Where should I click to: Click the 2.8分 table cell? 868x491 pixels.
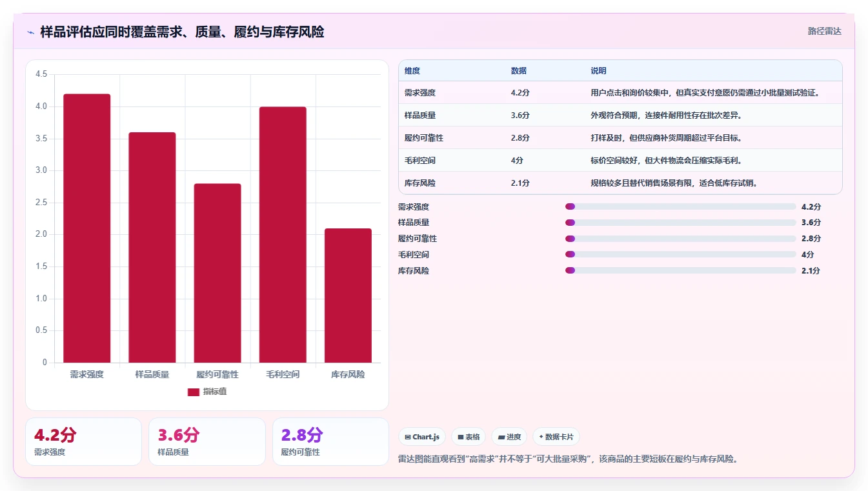pos(520,138)
